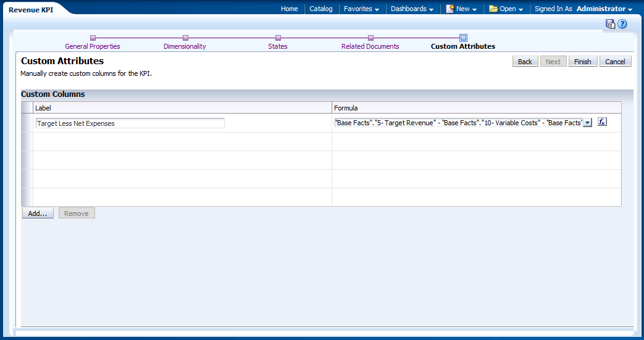Click the Target Less Net Expenses label field
This screenshot has height=340, width=644.
(130, 123)
